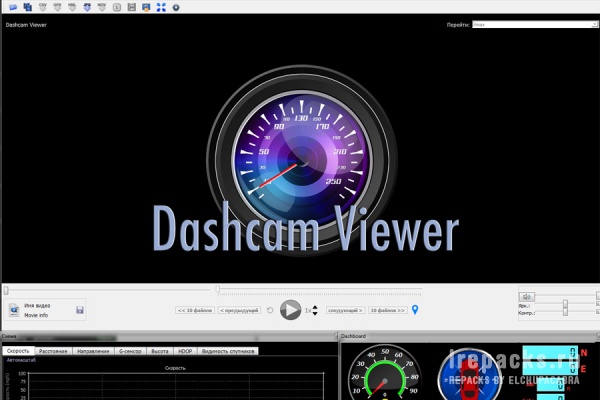Screen dimensions: 600x400
Task: Click the circular replay arrow icon
Action: pyautogui.click(x=270, y=310)
